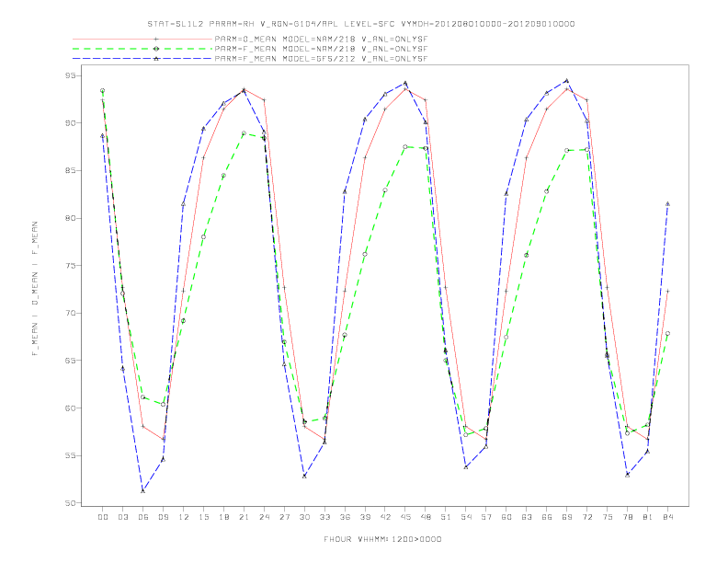Click the x-axis tick label 12
Image resolution: width=728 pixels, height=563 pixels.
(x=184, y=517)
